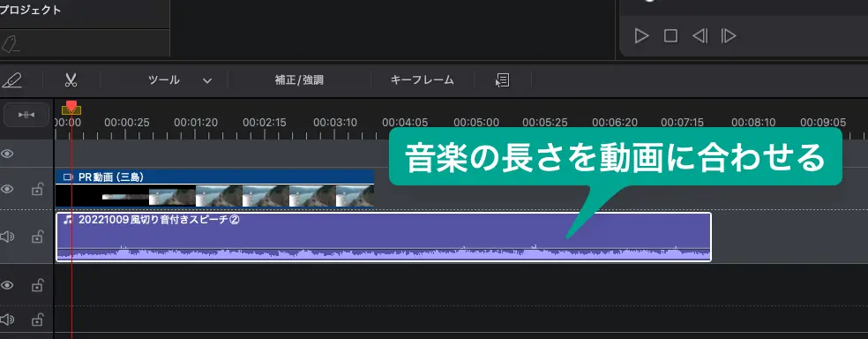Image resolution: width=868 pixels, height=339 pixels.
Task: Click the scissors split tool
Action: [x=71, y=80]
